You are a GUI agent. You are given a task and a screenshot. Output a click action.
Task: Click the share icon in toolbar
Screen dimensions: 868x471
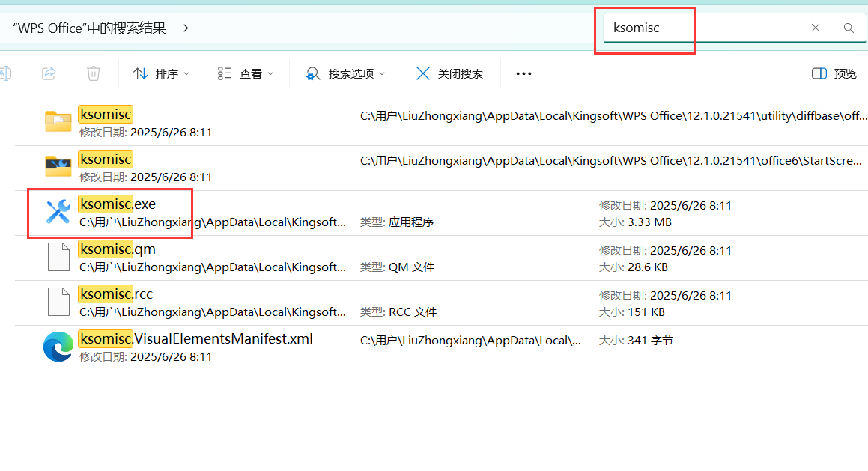point(49,73)
